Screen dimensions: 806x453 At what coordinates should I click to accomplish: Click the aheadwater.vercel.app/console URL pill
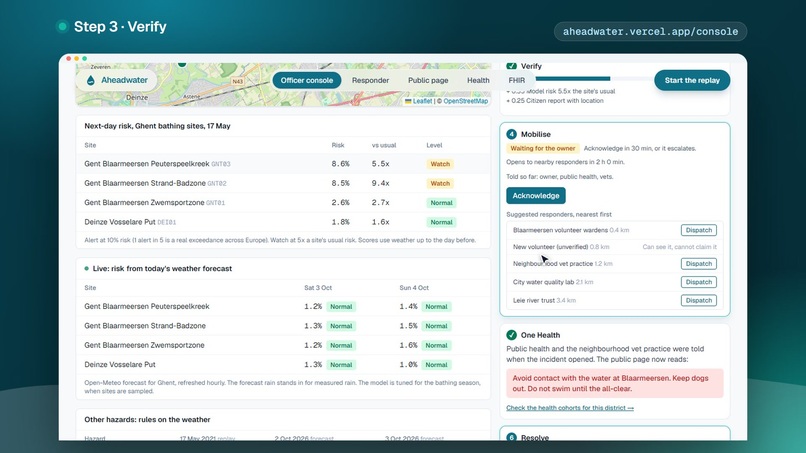click(x=650, y=31)
